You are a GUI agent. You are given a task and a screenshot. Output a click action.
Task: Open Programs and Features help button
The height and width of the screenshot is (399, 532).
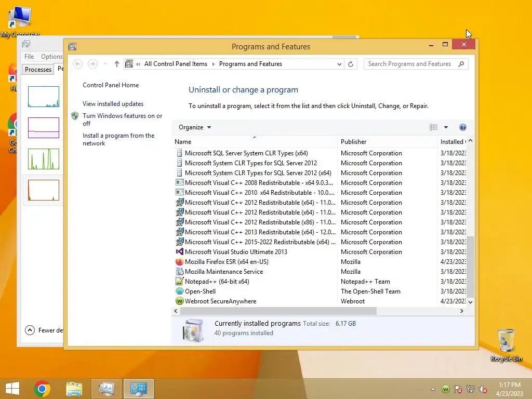coord(462,127)
